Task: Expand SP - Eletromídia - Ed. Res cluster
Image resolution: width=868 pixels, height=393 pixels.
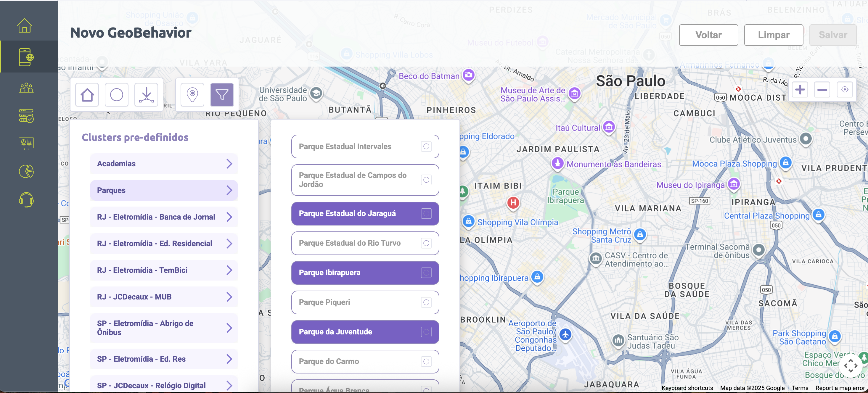Action: (x=229, y=359)
